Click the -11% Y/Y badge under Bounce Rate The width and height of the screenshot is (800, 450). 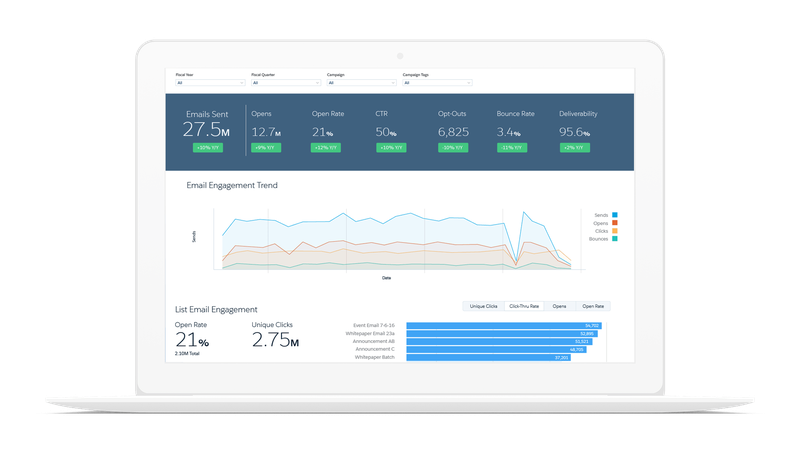point(512,147)
